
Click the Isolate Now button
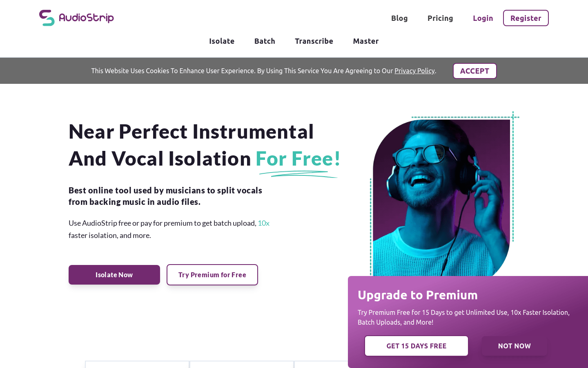pyautogui.click(x=114, y=275)
